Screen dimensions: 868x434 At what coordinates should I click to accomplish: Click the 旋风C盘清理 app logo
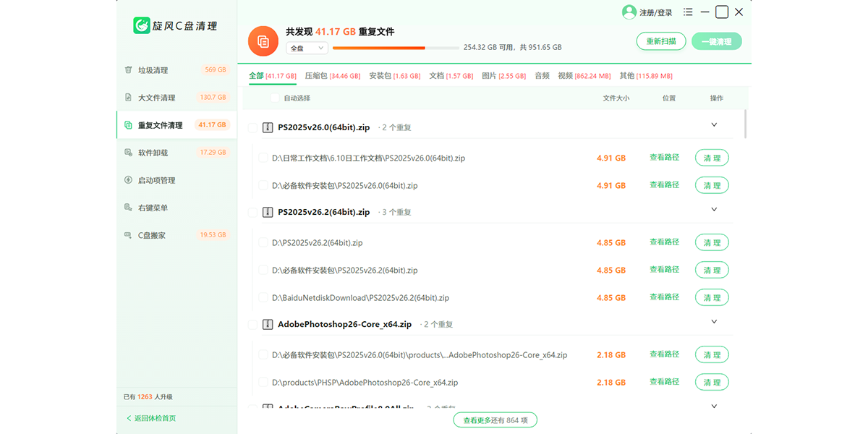coord(141,26)
